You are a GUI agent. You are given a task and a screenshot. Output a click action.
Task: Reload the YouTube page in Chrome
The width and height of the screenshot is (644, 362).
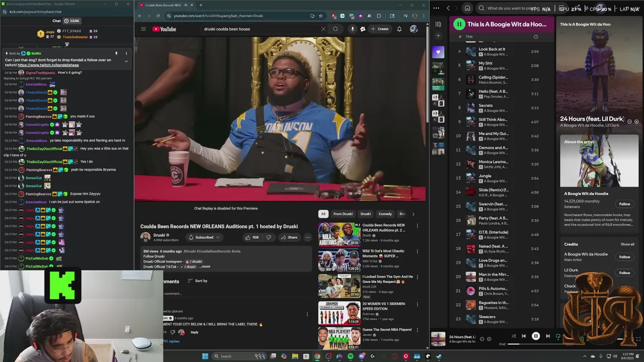pyautogui.click(x=158, y=16)
